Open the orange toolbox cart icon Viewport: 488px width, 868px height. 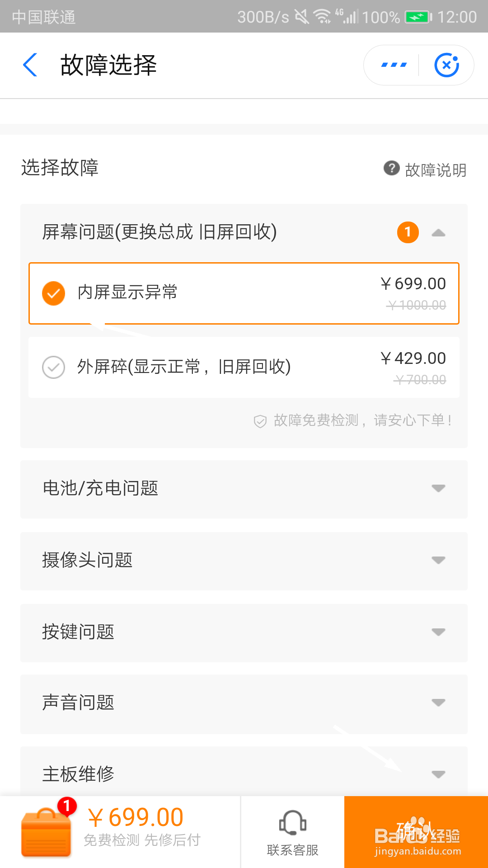click(x=46, y=832)
